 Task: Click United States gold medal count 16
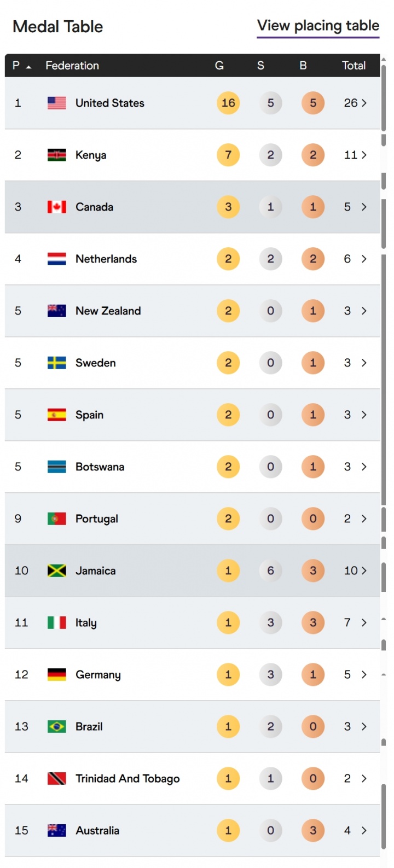(x=228, y=103)
